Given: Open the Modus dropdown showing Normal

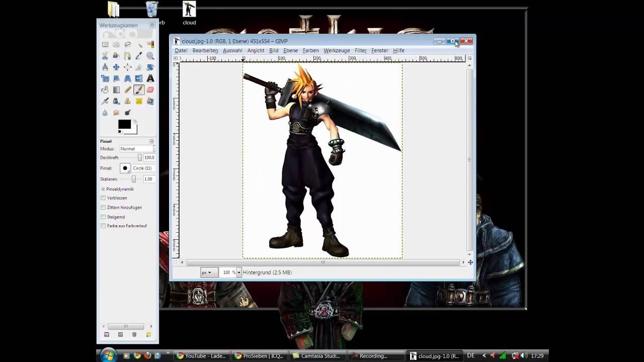Looking at the screenshot, I should pos(137,149).
